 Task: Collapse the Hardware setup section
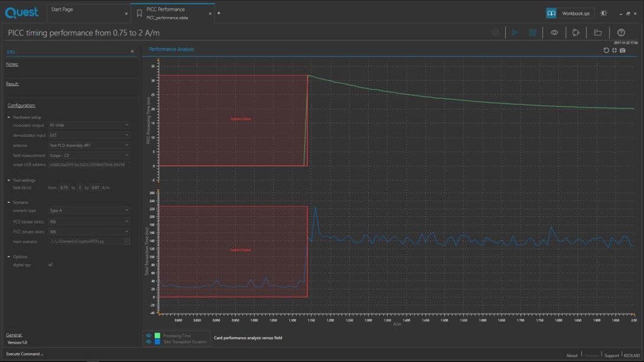(9, 118)
